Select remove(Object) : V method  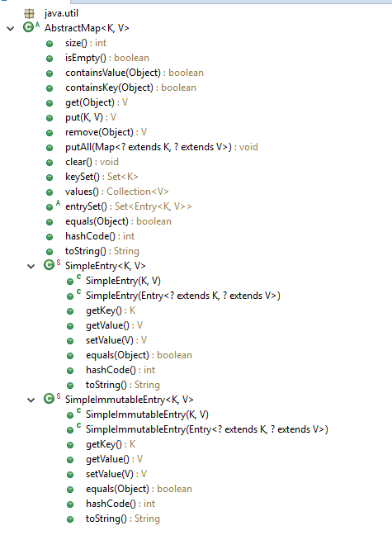tap(106, 132)
